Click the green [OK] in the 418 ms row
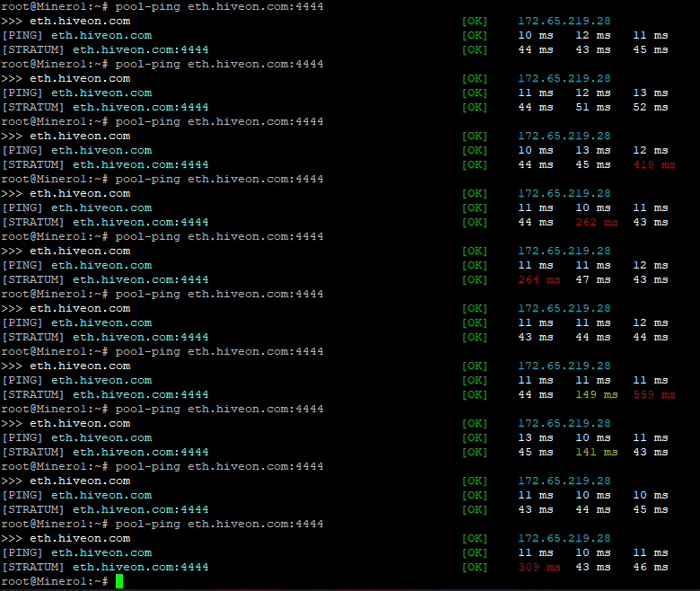This screenshot has width=700, height=591. coord(475,164)
